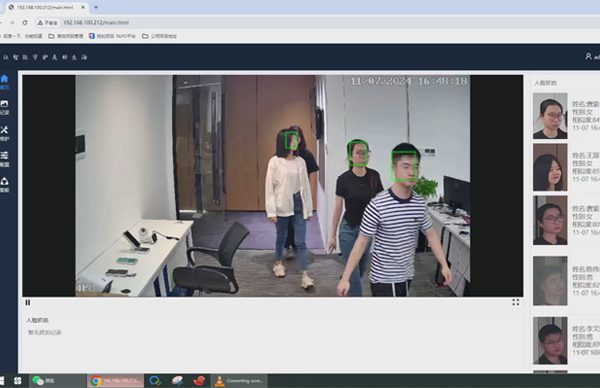Screen dimensions: 600x388
Task: Open the Home section in the sidebar
Action: coord(4,82)
